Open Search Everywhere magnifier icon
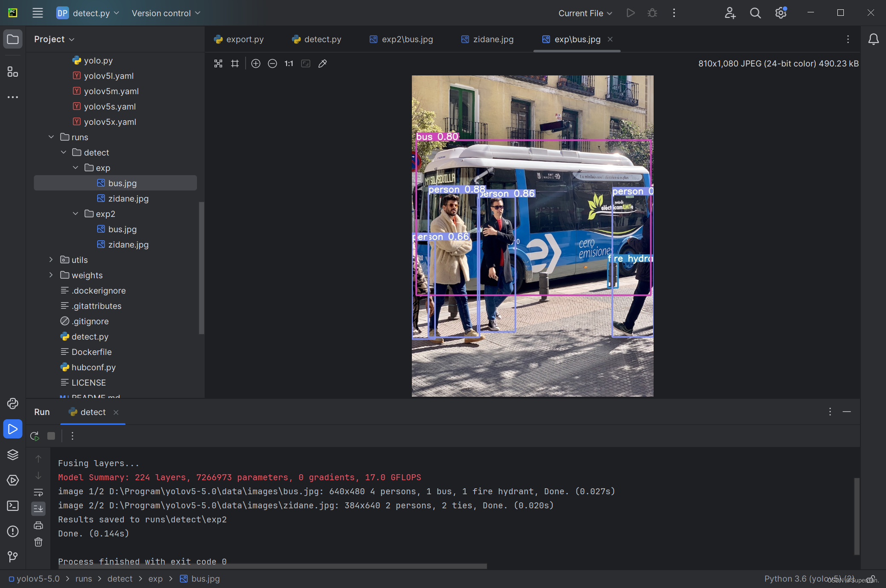This screenshot has width=886, height=588. pyautogui.click(x=755, y=13)
